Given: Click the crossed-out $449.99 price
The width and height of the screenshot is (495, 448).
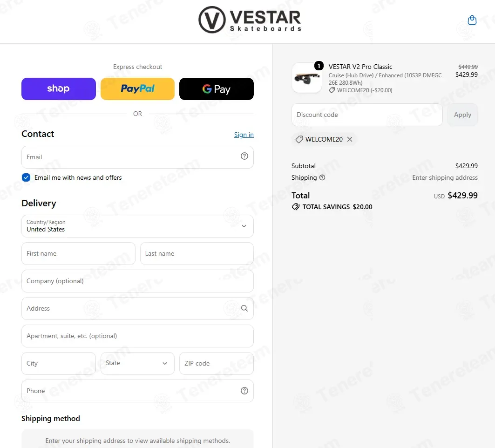Looking at the screenshot, I should tap(468, 67).
